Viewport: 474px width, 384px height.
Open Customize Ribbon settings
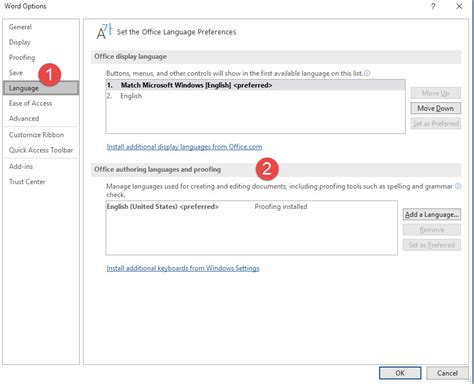coord(36,135)
